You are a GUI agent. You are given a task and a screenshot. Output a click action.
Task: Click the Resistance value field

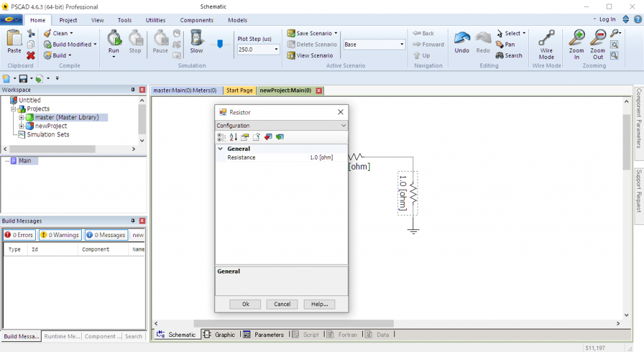pos(321,158)
